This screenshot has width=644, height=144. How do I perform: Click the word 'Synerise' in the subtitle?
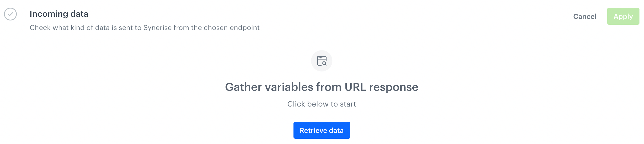[157, 28]
